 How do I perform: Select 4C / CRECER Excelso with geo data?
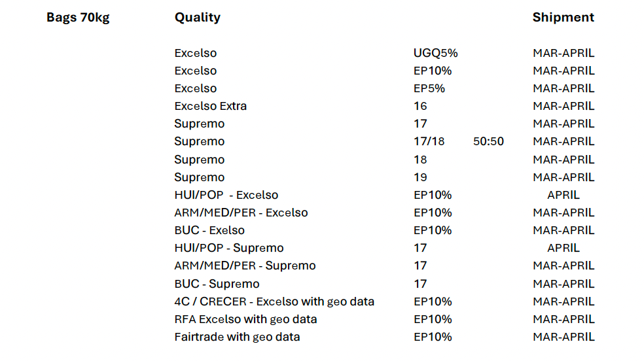click(274, 301)
